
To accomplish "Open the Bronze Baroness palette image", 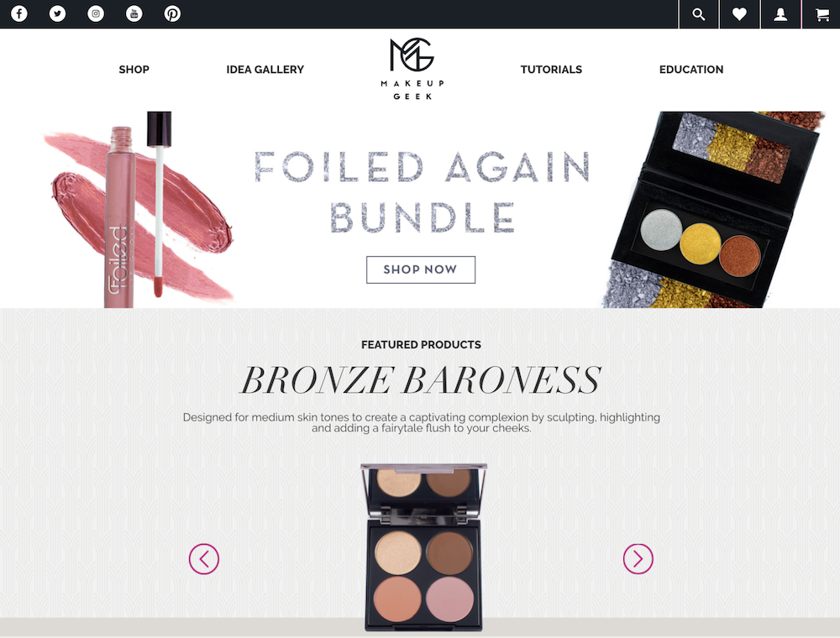I will tap(423, 547).
